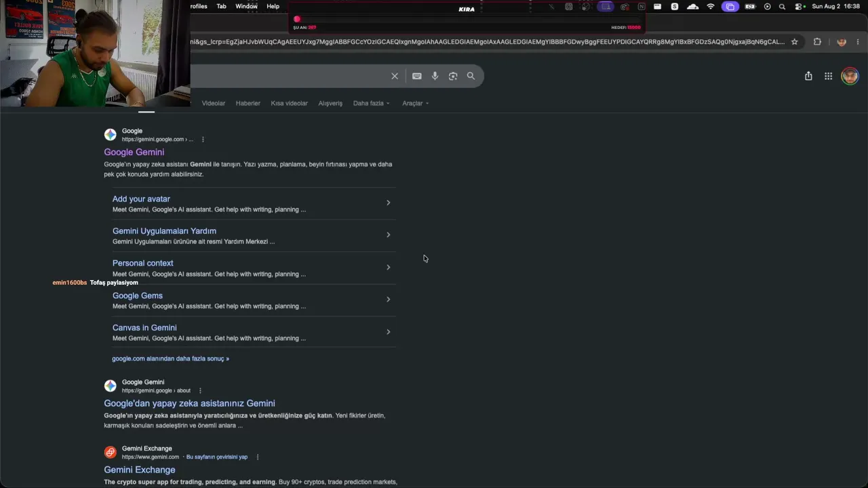Open Spotlight search in the menu bar
The width and height of the screenshot is (868, 488).
(x=783, y=6)
